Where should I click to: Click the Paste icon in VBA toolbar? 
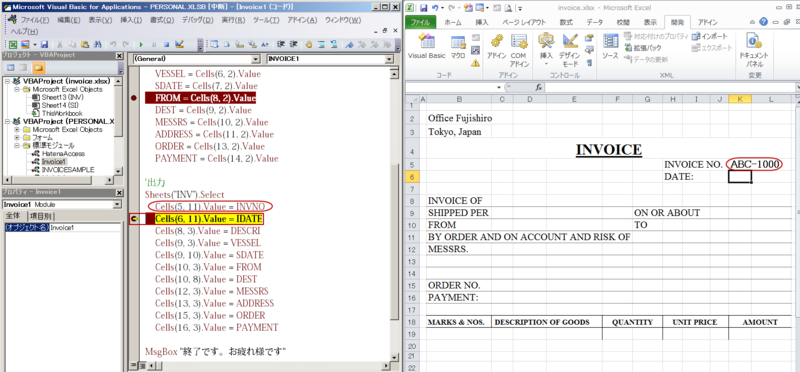click(x=85, y=44)
